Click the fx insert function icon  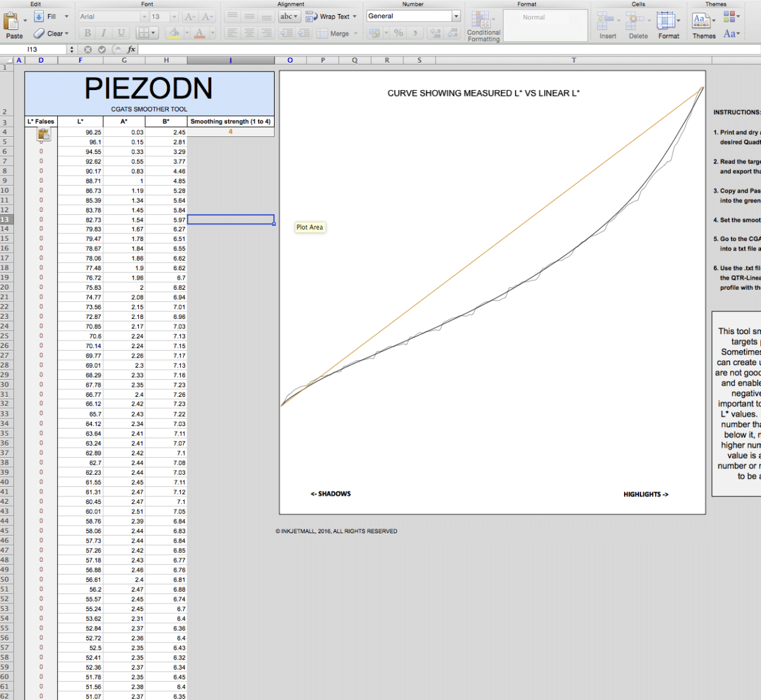pos(131,49)
